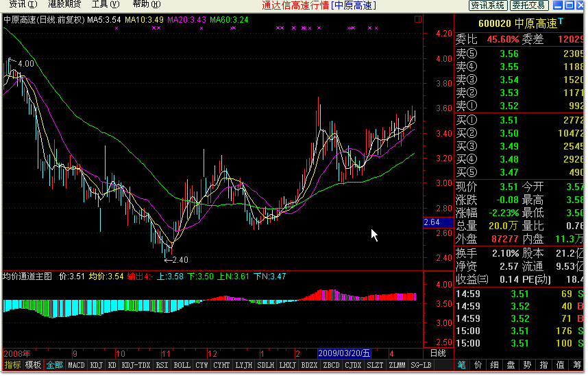588x376 pixels.
Task: Switch to the LYJH indicator
Action: coord(244,365)
